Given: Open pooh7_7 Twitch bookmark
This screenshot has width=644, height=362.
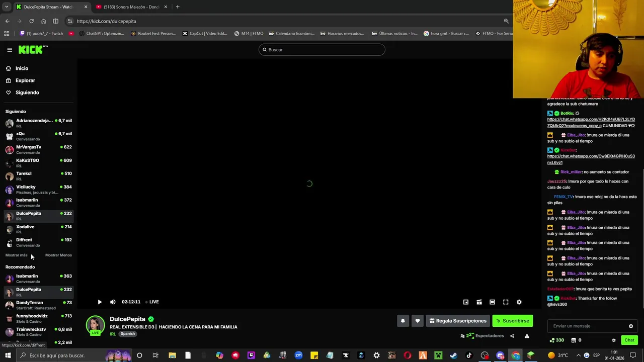Looking at the screenshot, I should tap(41, 34).
